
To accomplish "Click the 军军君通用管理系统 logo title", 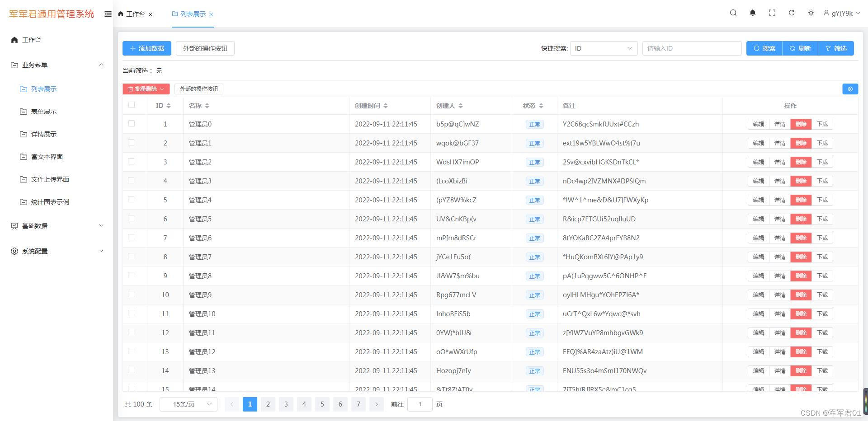I will [x=52, y=14].
